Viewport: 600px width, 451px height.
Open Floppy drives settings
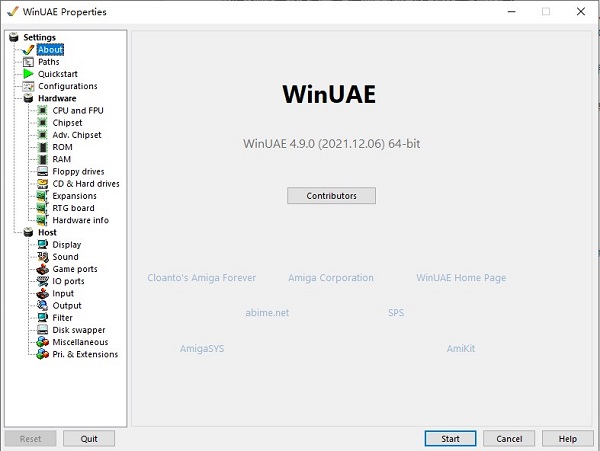tap(78, 171)
